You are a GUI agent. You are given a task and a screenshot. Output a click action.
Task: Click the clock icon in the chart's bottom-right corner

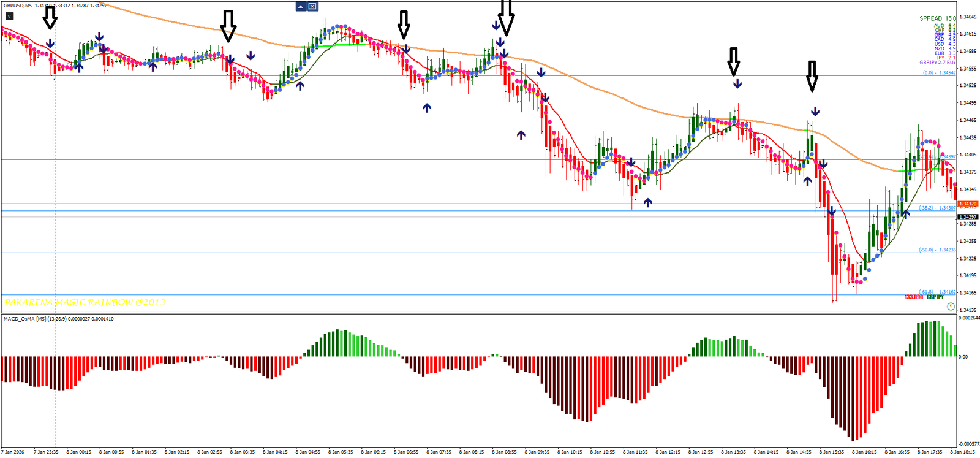coord(951,307)
